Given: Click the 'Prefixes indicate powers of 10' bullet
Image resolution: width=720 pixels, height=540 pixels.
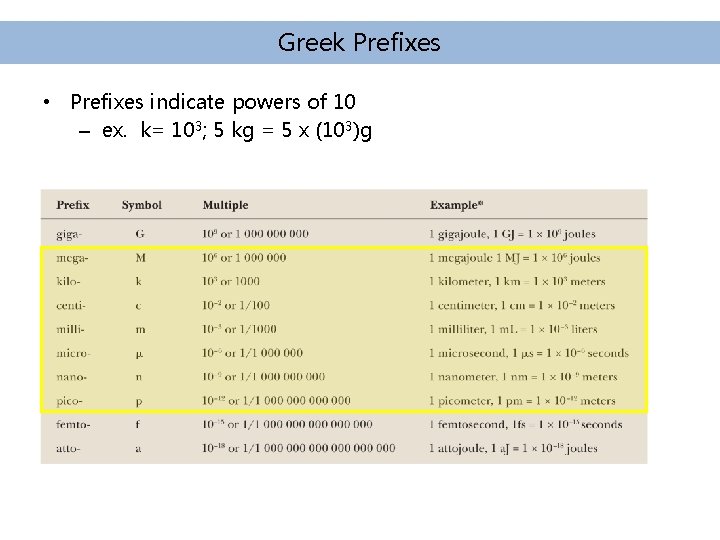Looking at the screenshot, I should (213, 101).
